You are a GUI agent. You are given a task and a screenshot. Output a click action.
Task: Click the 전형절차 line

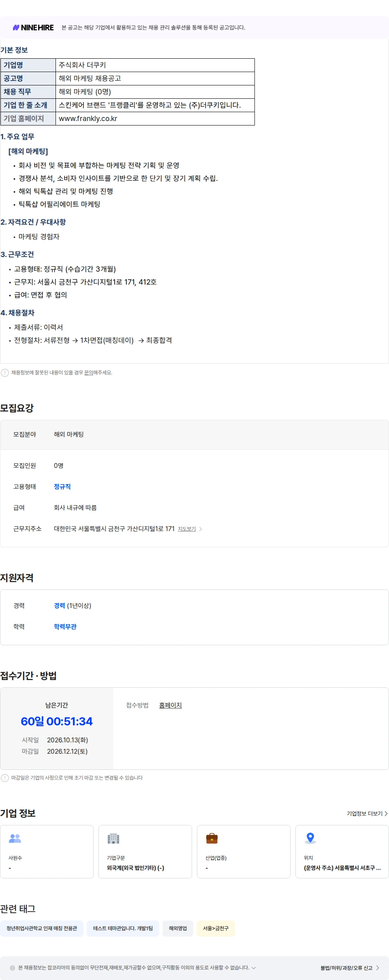tap(93, 340)
